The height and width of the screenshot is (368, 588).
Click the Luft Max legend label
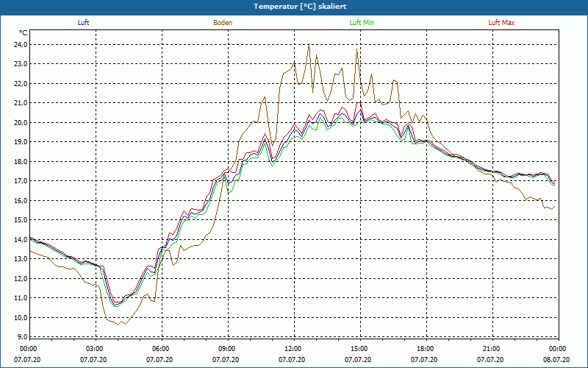(501, 23)
